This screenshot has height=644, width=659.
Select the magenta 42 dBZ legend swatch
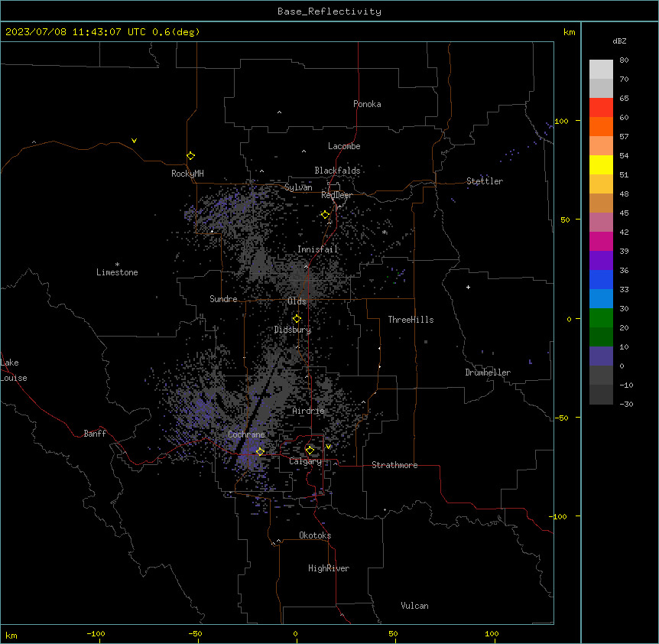coord(601,241)
